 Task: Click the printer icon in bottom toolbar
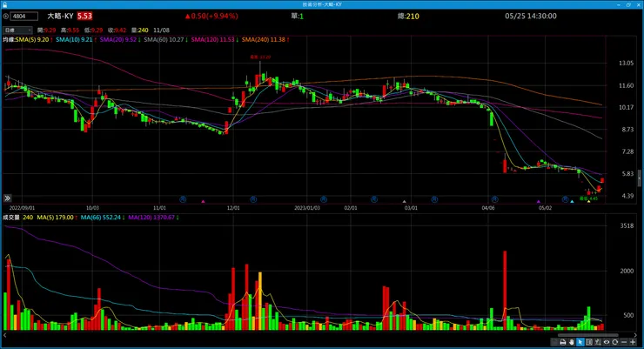click(563, 342)
